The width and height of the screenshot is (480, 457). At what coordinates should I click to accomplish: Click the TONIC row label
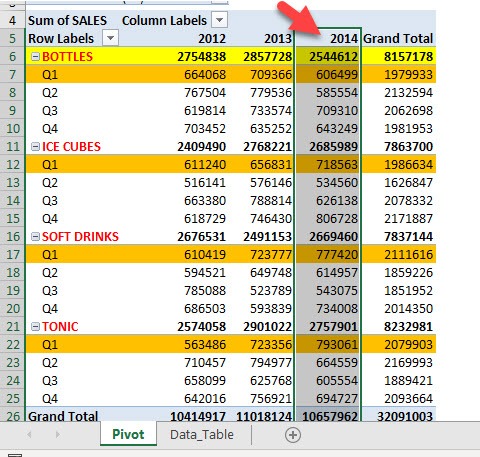click(x=60, y=327)
